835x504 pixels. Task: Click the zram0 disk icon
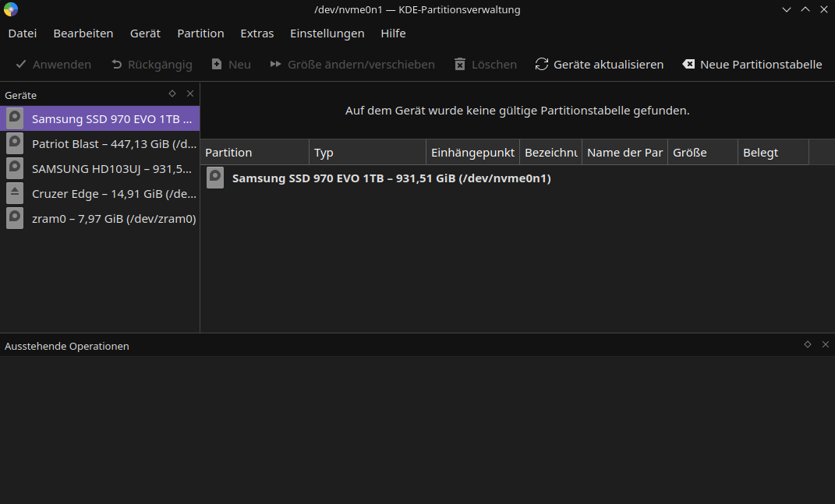pos(15,219)
